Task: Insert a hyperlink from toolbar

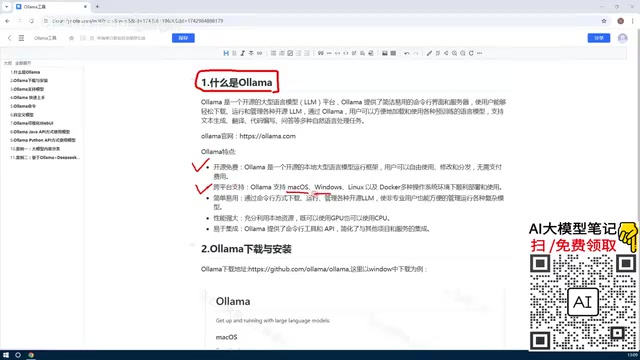Action: click(x=260, y=53)
